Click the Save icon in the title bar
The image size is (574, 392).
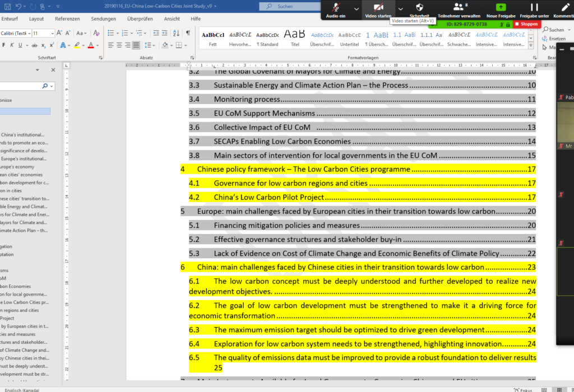[6, 6]
